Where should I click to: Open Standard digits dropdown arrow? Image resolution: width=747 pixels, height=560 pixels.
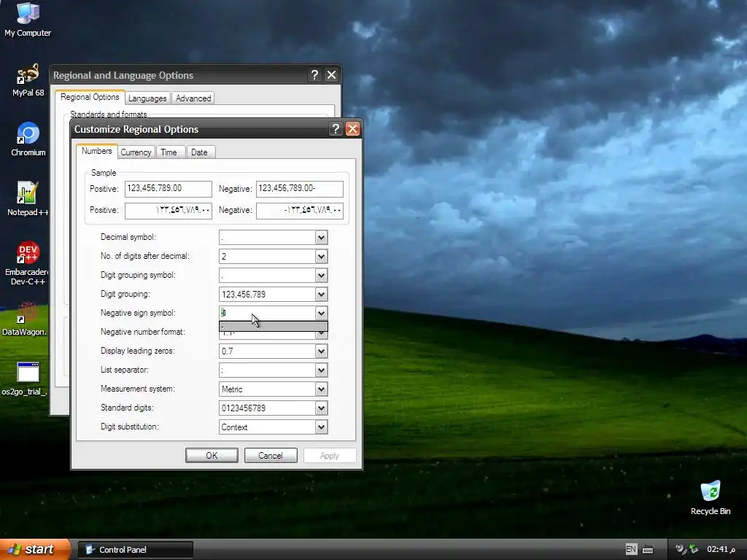click(x=321, y=408)
